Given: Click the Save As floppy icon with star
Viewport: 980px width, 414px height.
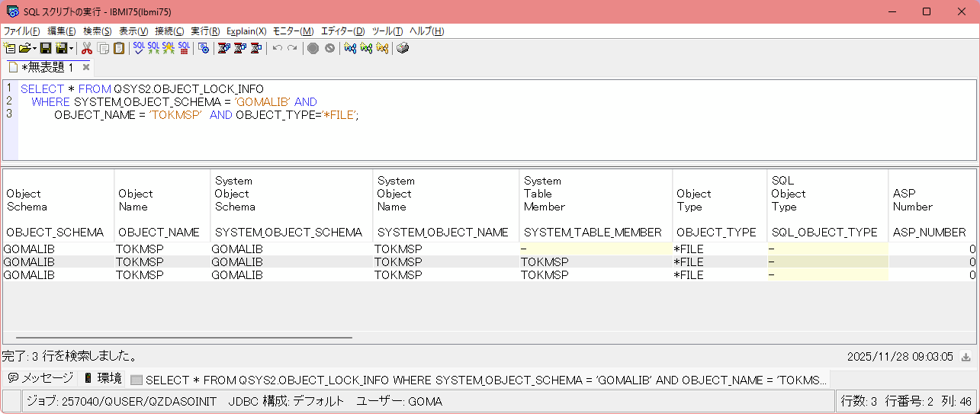Looking at the screenshot, I should click(x=61, y=48).
